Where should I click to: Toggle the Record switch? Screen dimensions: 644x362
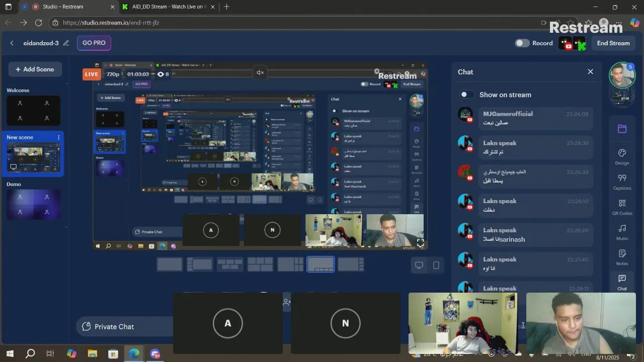point(522,43)
